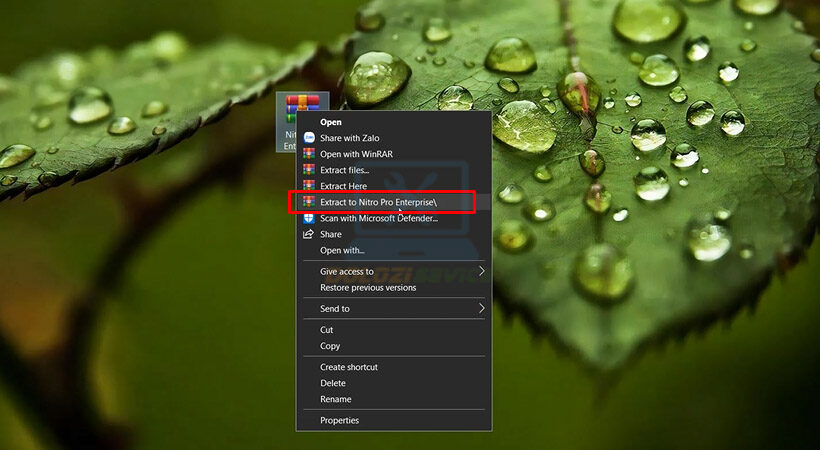Choose Cut from the context menu

[394, 330]
